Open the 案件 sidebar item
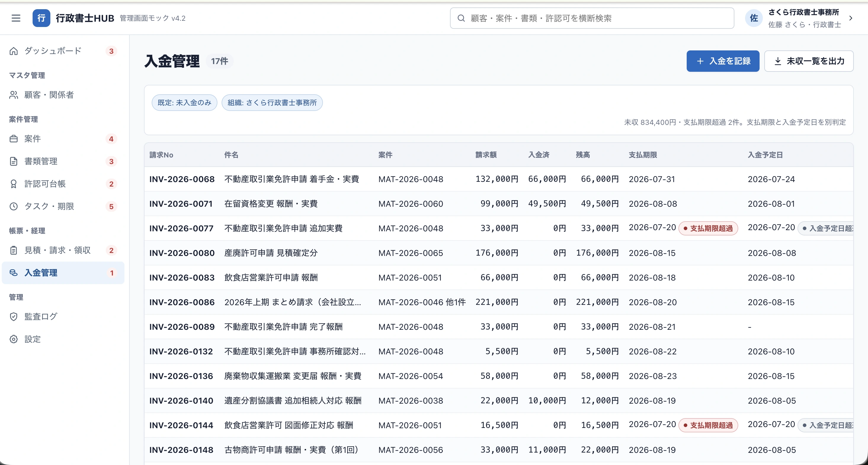The image size is (868, 465). 63,138
